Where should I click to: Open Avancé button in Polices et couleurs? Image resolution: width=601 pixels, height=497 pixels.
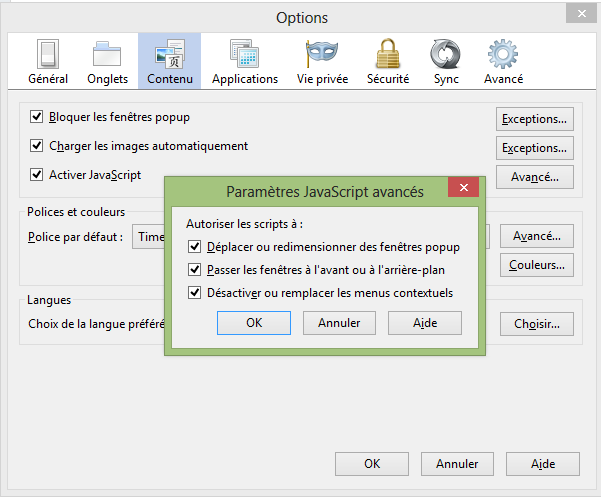[x=537, y=236]
